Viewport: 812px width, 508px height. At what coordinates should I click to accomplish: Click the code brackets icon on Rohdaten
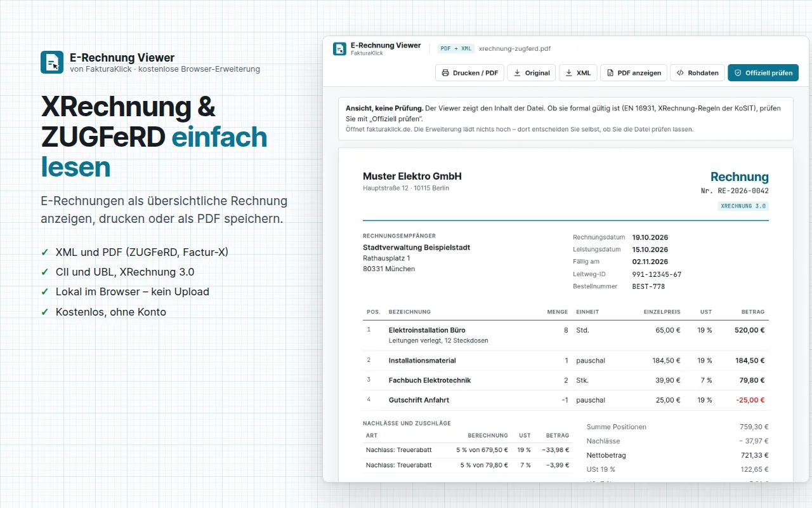pos(680,73)
